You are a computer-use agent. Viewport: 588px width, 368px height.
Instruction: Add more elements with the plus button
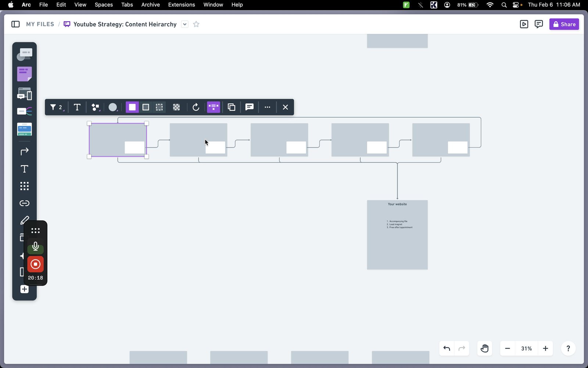point(24,289)
